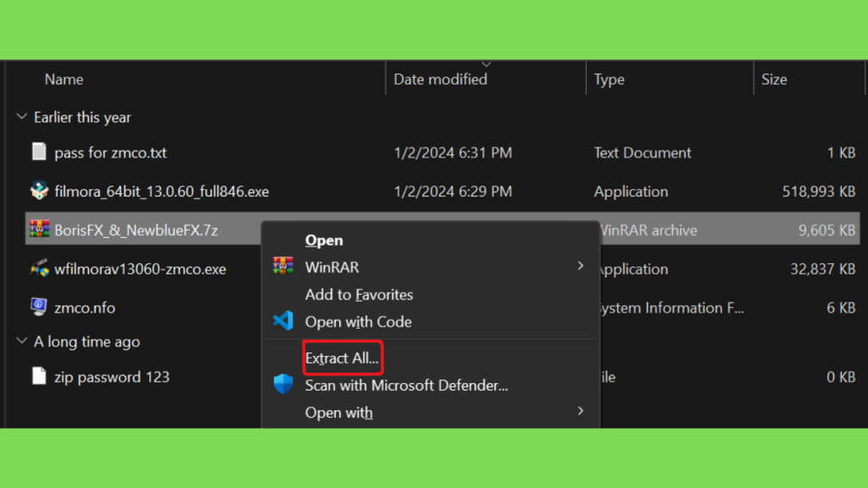This screenshot has height=488, width=868.
Task: Collapse the A long time ago group
Action: click(21, 341)
